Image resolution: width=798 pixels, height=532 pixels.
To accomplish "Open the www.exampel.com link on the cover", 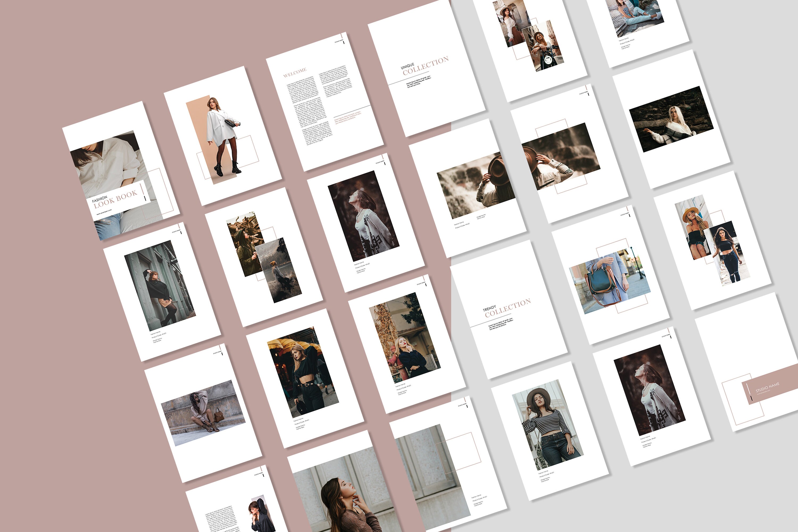I will [104, 213].
